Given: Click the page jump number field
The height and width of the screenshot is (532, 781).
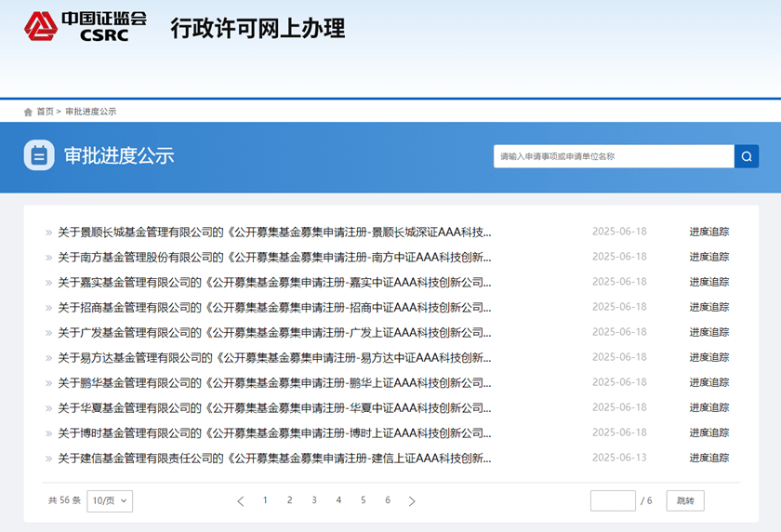Looking at the screenshot, I should click(x=613, y=500).
